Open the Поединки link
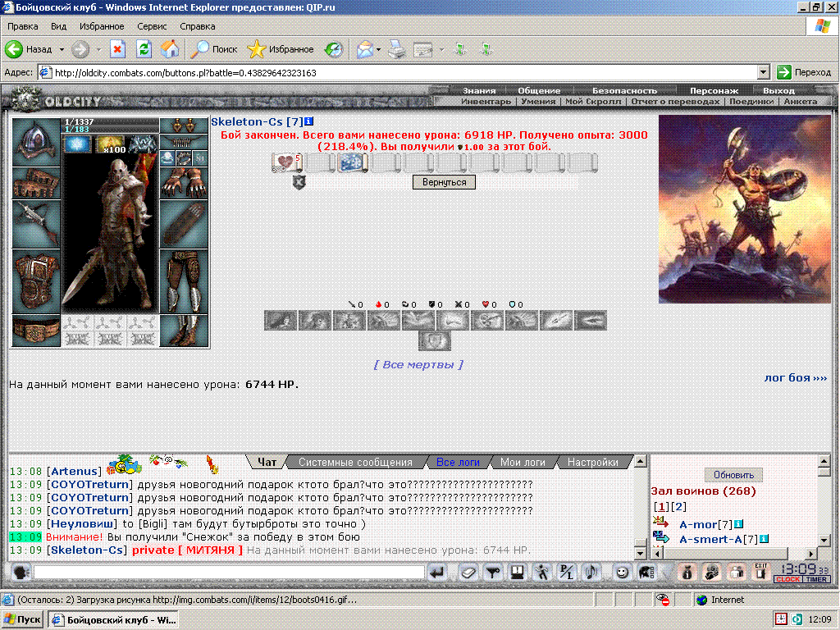Image resolution: width=840 pixels, height=630 pixels. [751, 101]
